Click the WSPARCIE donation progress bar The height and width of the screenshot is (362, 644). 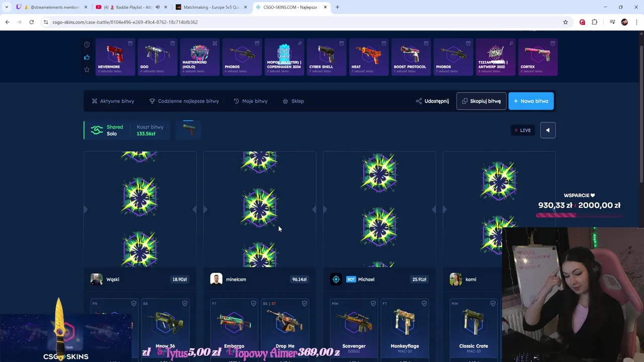(x=579, y=215)
